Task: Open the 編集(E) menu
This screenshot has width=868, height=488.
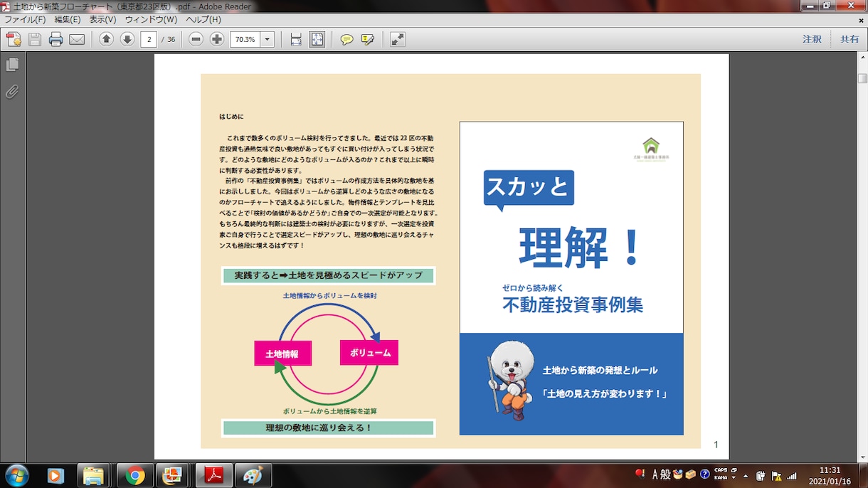Action: coord(68,20)
